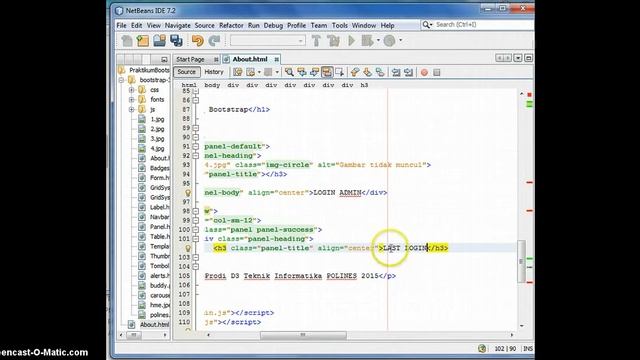Viewport: 640px width, 360px height.
Task: Switch to Source view
Action: (187, 72)
